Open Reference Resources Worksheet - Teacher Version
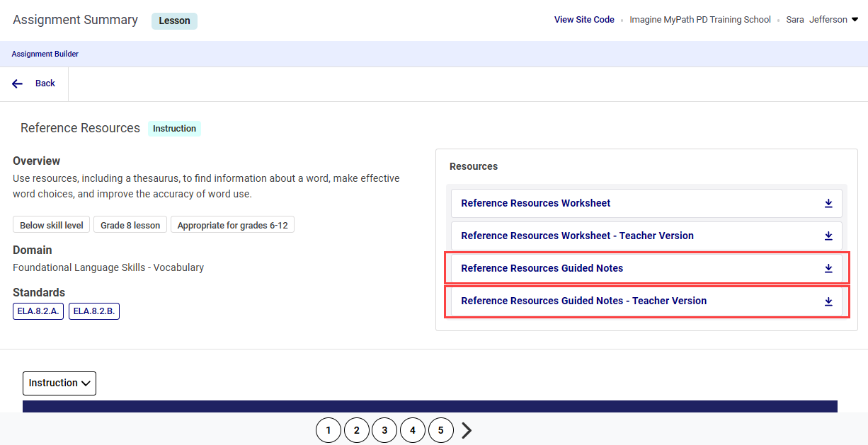The height and width of the screenshot is (445, 868). click(x=577, y=236)
